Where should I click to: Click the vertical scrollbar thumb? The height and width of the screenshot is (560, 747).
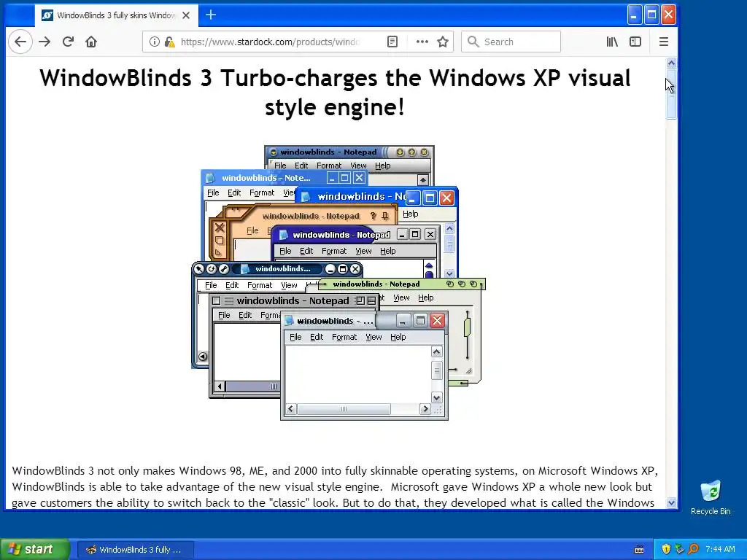[671, 93]
